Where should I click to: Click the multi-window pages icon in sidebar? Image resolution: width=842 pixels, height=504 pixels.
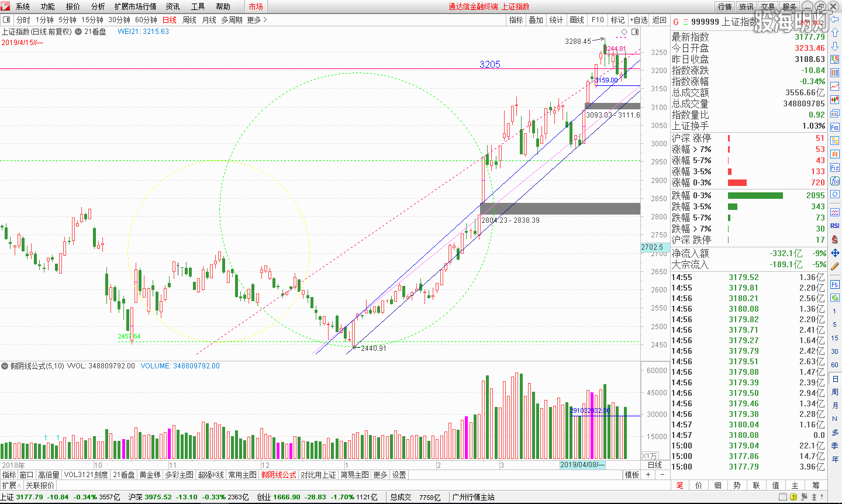click(x=835, y=113)
